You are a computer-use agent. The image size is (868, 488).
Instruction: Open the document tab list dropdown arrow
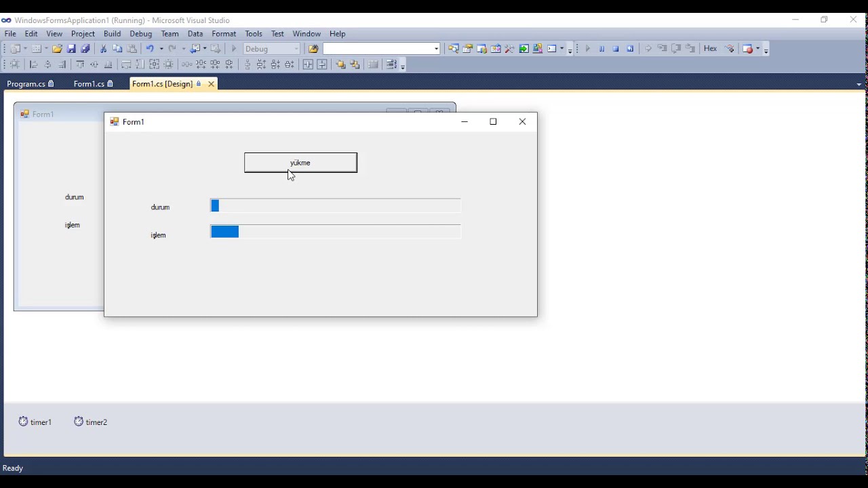[859, 85]
